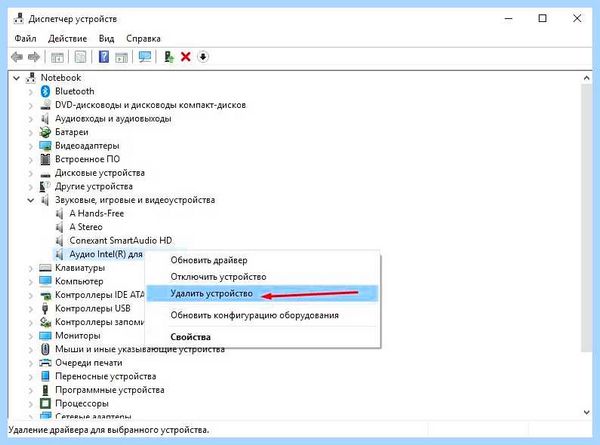Viewport: 600px width, 445px height.
Task: Click the Back arrow toolbar icon
Action: pyautogui.click(x=17, y=57)
